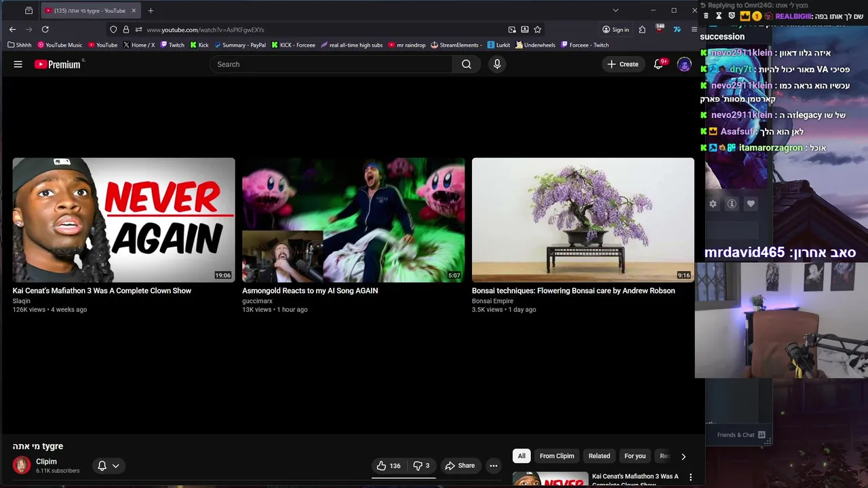The height and width of the screenshot is (488, 868).
Task: Open list all tabs dropdown arrow
Action: point(615,10)
